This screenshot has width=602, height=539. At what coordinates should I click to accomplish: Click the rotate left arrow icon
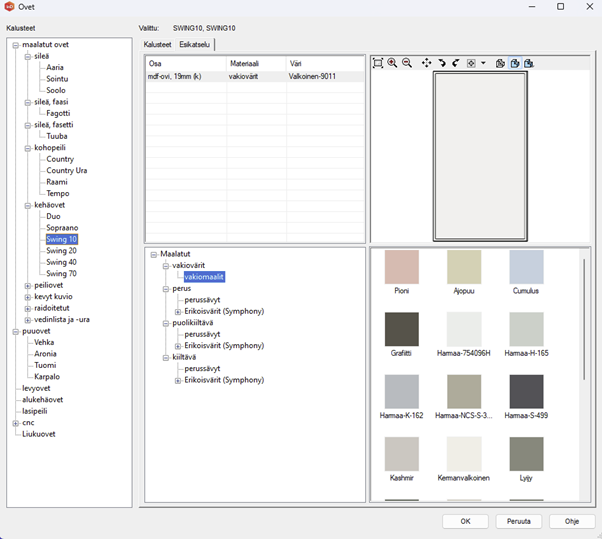pos(456,63)
